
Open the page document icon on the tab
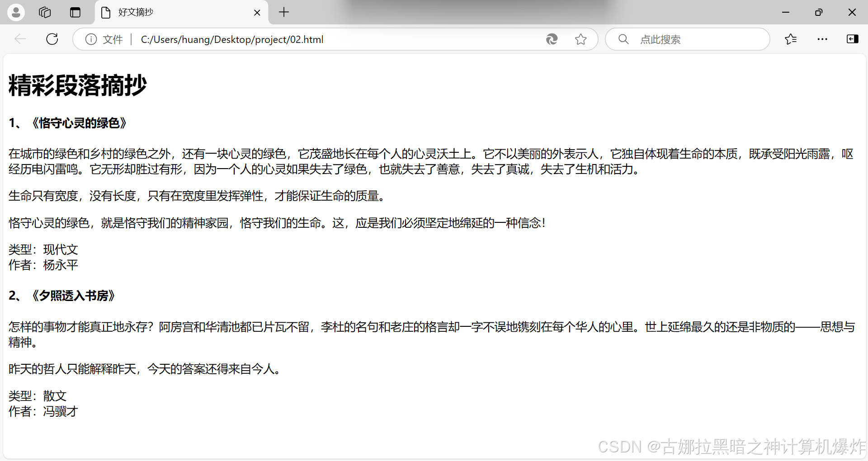[x=106, y=12]
